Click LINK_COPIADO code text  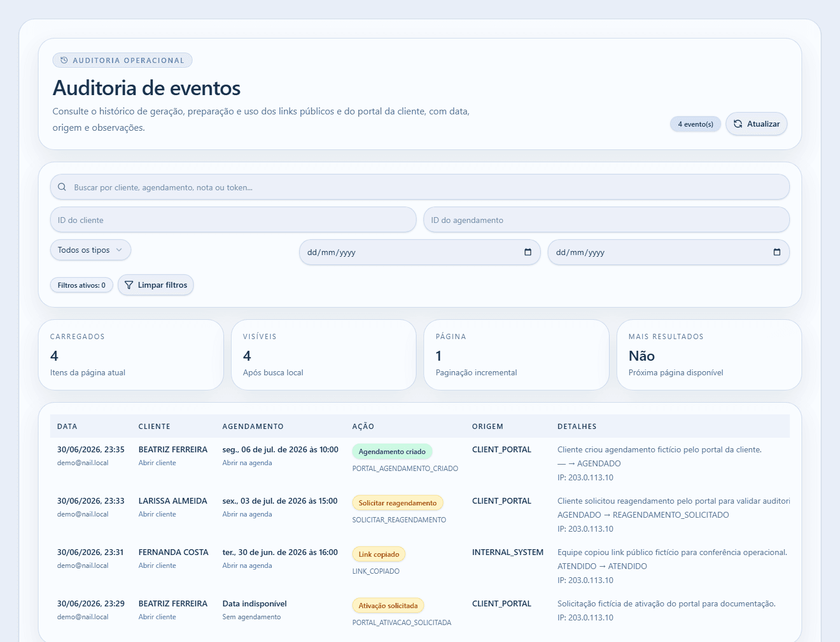point(376,571)
